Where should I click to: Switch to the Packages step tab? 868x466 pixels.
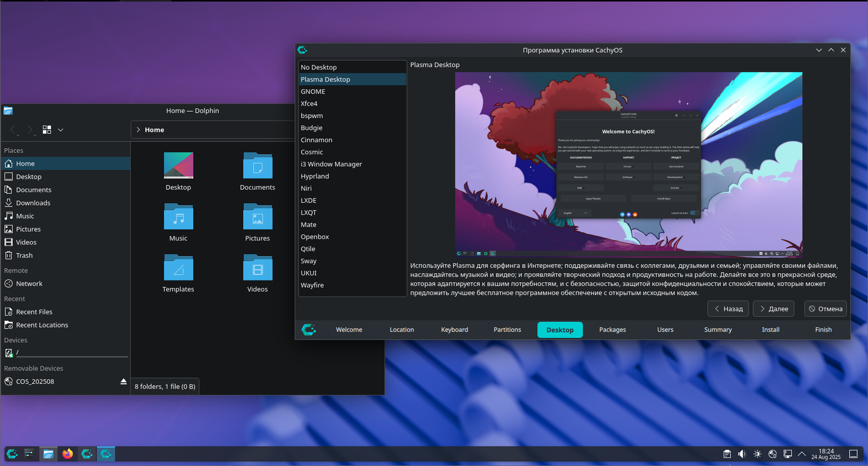pos(612,330)
